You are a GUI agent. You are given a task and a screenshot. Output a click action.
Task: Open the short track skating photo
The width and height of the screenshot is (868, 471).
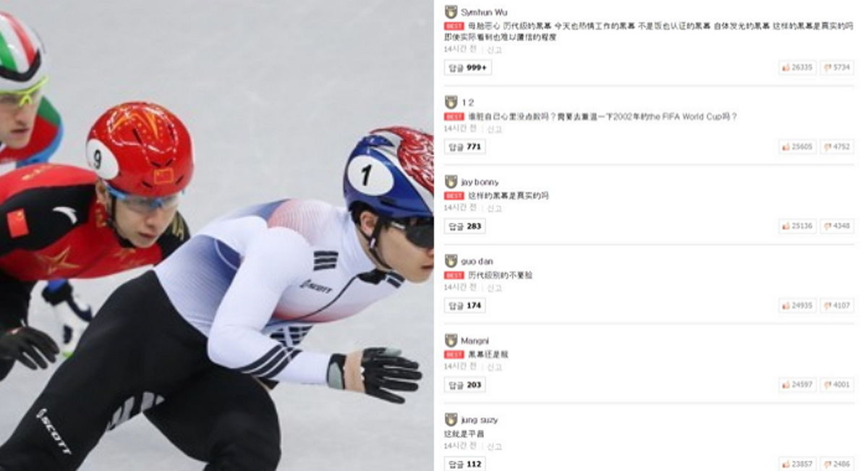pos(216,235)
